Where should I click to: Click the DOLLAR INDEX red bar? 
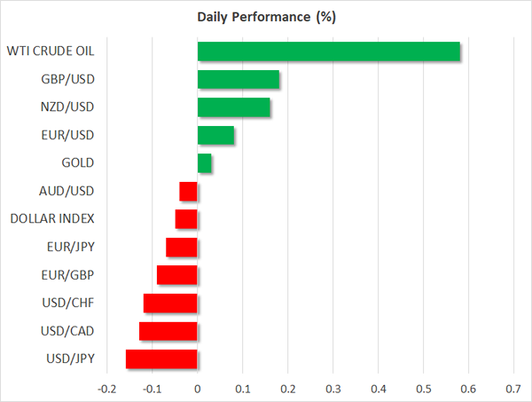(186, 219)
